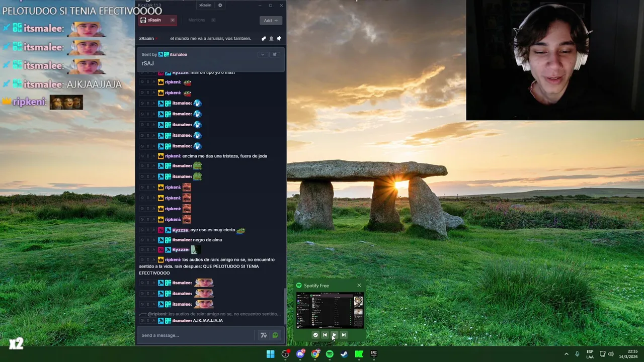Click play button in Spotify preview
Image resolution: width=644 pixels, height=362 pixels.
[x=334, y=335]
